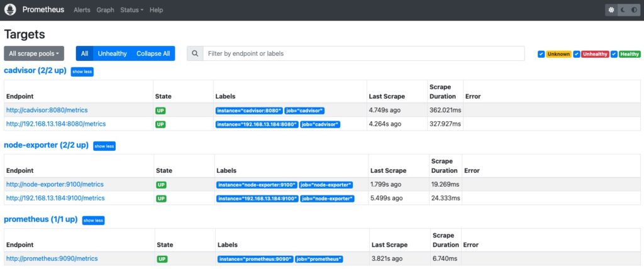Click UP badge for 192.168.13.184:9100 row
Image resolution: width=644 pixels, height=269 pixels.
click(x=161, y=199)
